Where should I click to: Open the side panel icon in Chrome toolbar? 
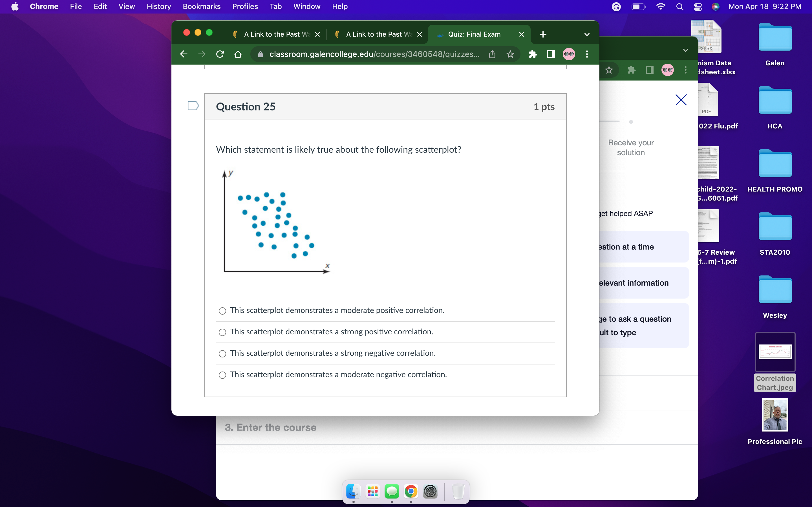551,54
